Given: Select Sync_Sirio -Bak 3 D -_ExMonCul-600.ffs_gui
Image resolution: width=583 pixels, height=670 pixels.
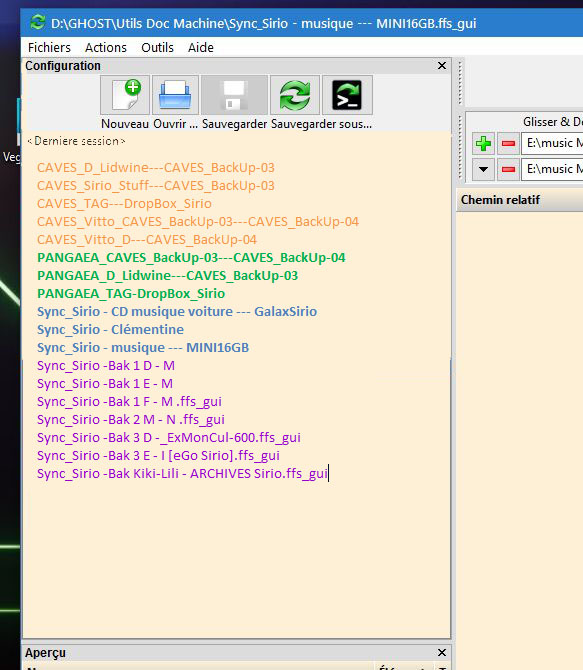Looking at the screenshot, I should click(x=169, y=437).
